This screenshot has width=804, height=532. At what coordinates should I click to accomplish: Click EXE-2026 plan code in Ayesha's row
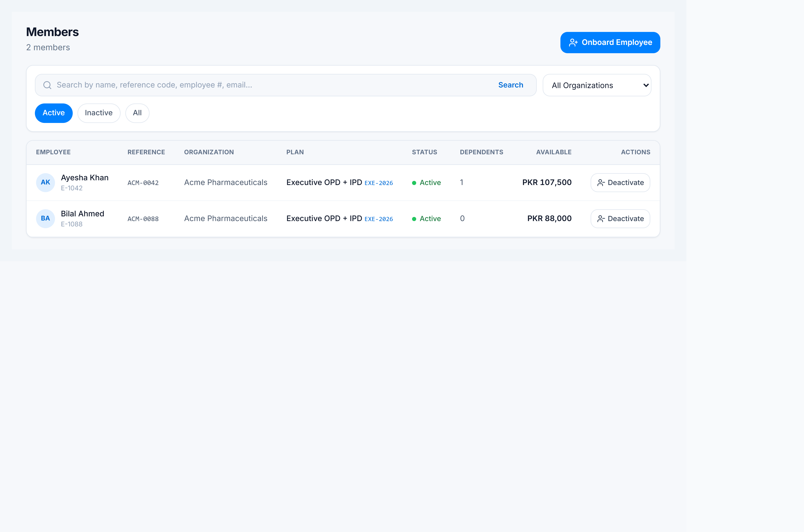379,183
